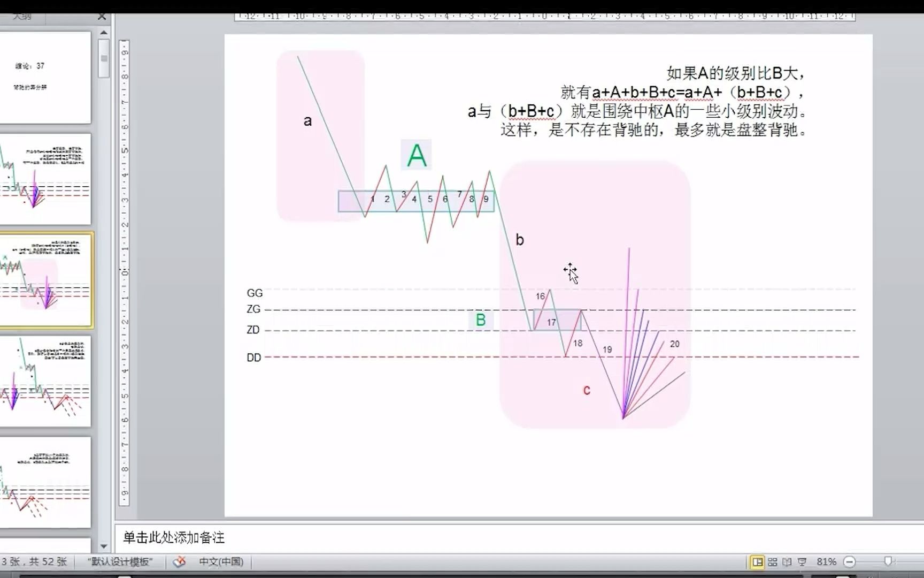
Task: Select the fifth slide thumbnail
Action: [x=45, y=482]
